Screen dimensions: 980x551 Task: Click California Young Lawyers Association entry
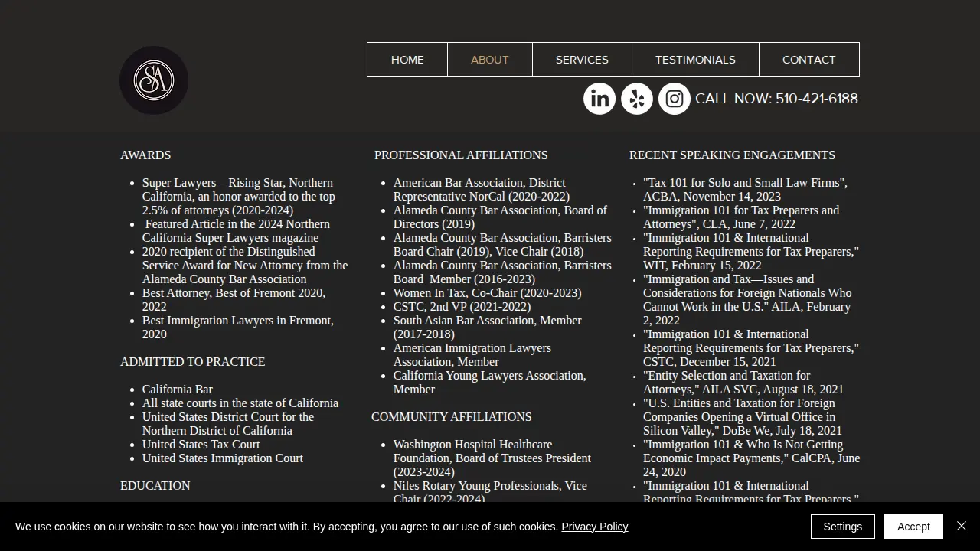coord(490,383)
